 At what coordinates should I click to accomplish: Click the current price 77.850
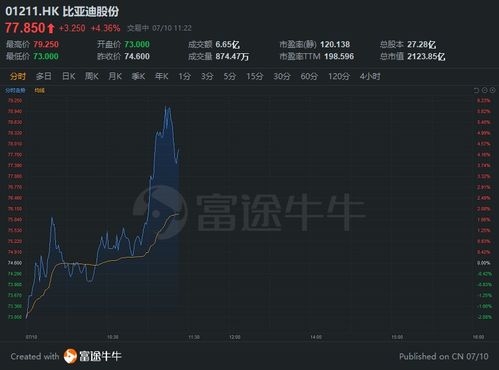(x=25, y=28)
